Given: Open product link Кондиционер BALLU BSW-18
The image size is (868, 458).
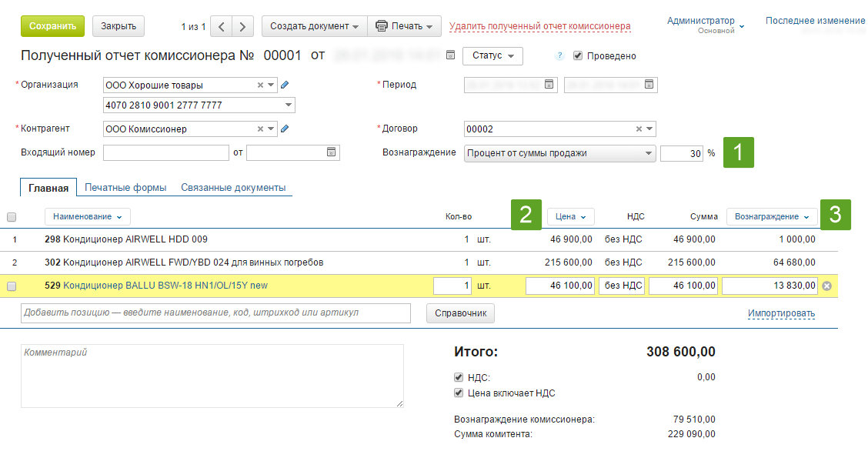Looking at the screenshot, I should [165, 286].
